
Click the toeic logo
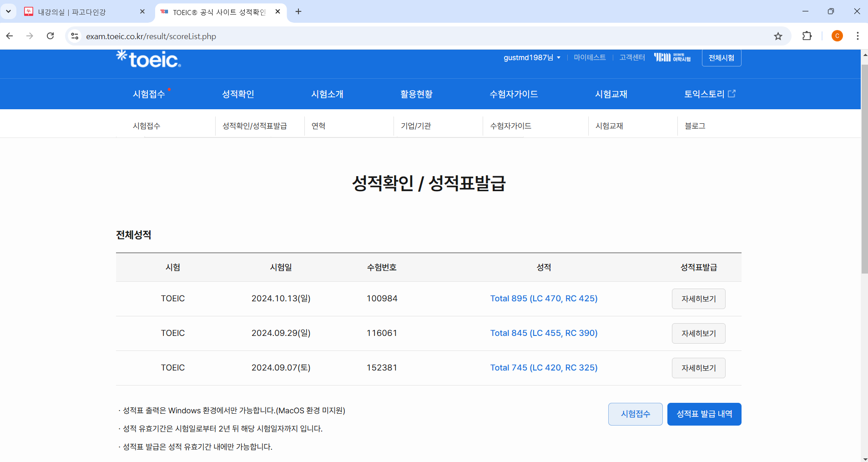tap(149, 59)
